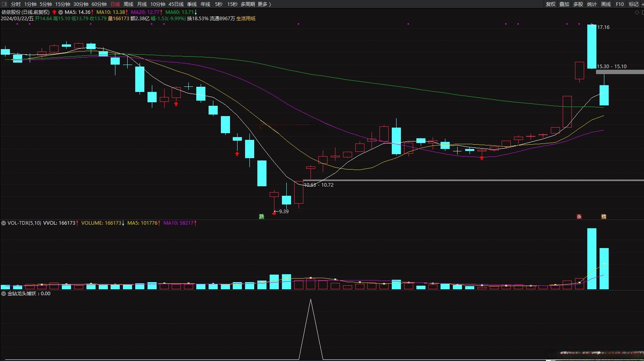Click the green 跌 marker icon
Viewport: 644px width, 361px height.
coord(261,216)
